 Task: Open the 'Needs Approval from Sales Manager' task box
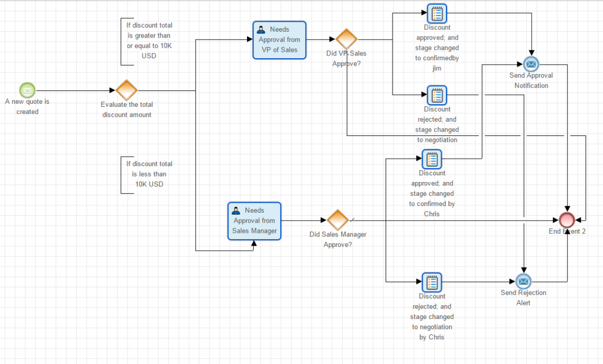pos(254,221)
